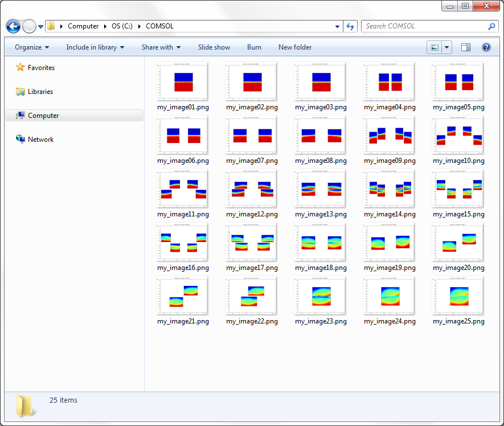Open the More view options dropdown
The image size is (504, 426).
(x=447, y=47)
